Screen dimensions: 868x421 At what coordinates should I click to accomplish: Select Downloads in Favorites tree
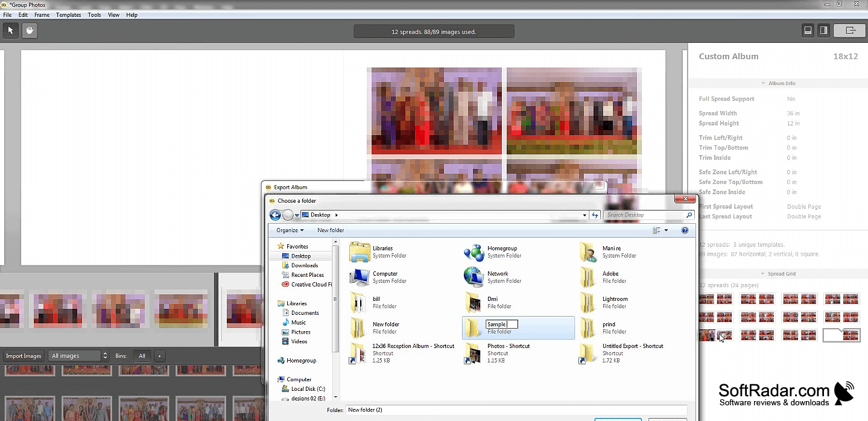(x=305, y=265)
